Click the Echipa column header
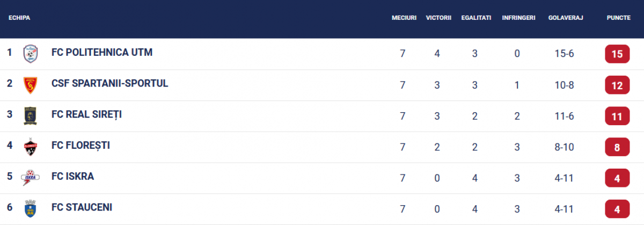644x225 pixels. point(19,18)
